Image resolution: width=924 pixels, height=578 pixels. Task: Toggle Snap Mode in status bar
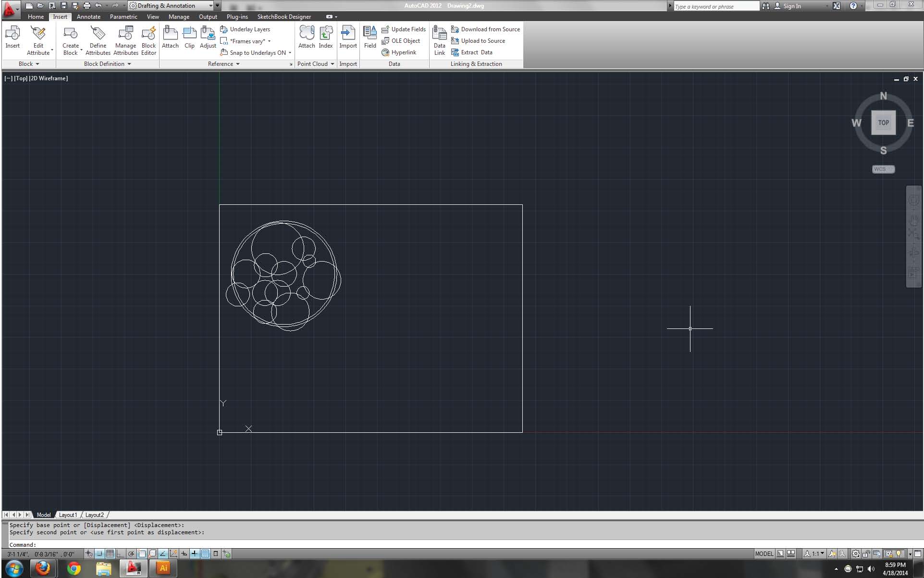pos(99,553)
